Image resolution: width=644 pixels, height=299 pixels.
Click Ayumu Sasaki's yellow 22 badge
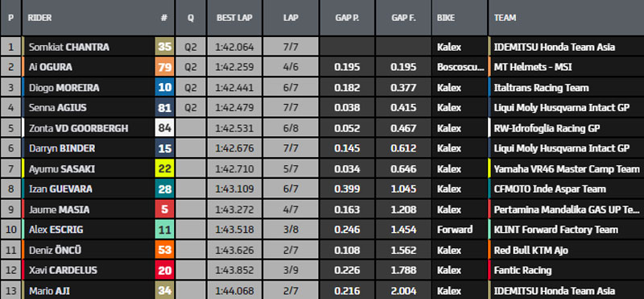point(165,168)
